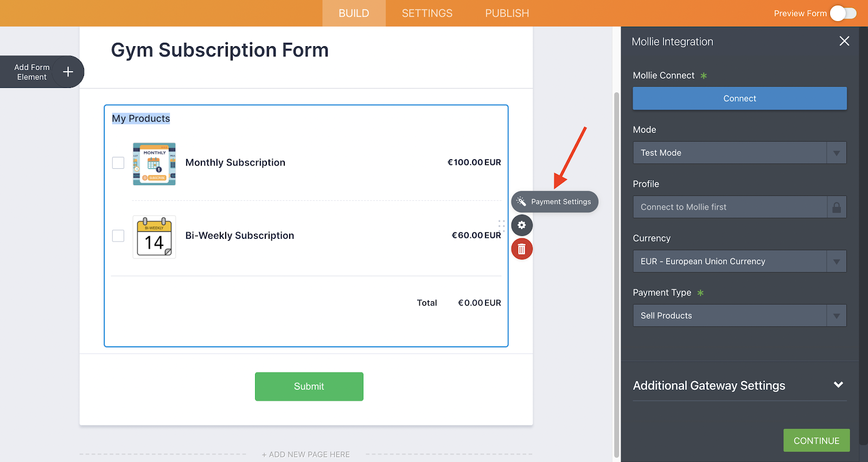The height and width of the screenshot is (462, 868).
Task: Switch to the PUBLISH tab
Action: coord(507,14)
